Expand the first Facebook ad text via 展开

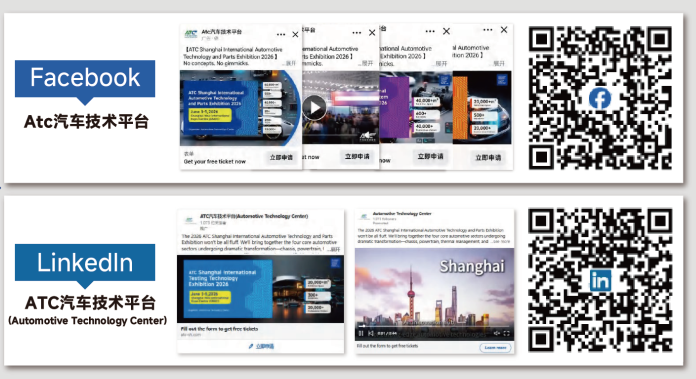pyautogui.click(x=290, y=63)
